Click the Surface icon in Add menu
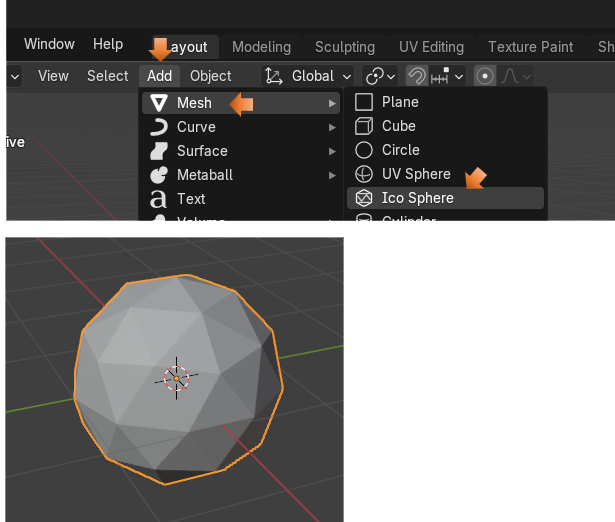 [x=159, y=151]
